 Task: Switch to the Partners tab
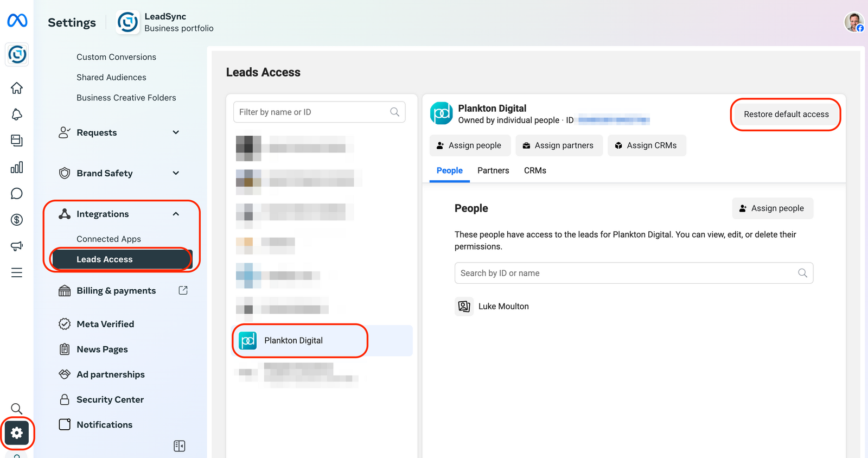pyautogui.click(x=493, y=170)
